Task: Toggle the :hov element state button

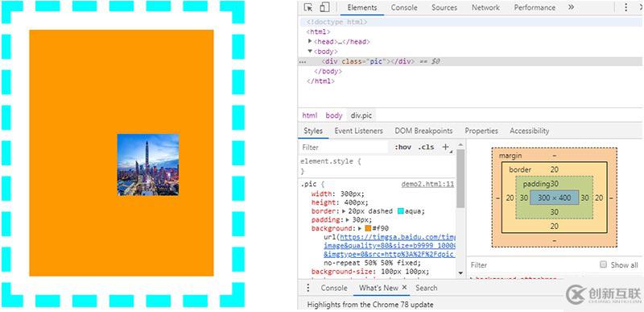Action: (403, 147)
